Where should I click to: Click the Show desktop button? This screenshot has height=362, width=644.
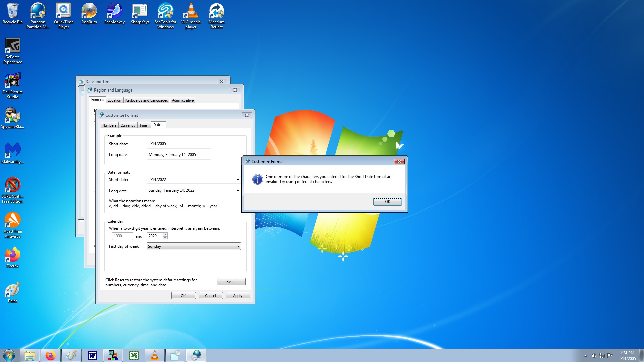641,355
